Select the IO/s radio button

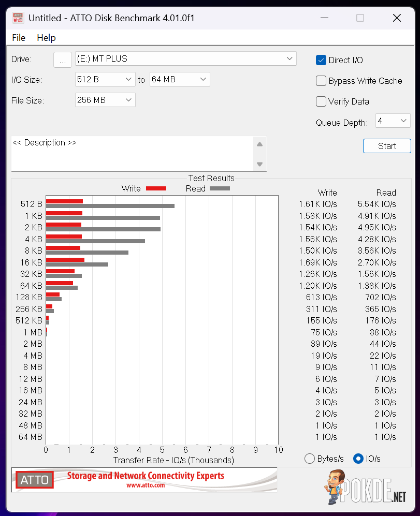(358, 459)
